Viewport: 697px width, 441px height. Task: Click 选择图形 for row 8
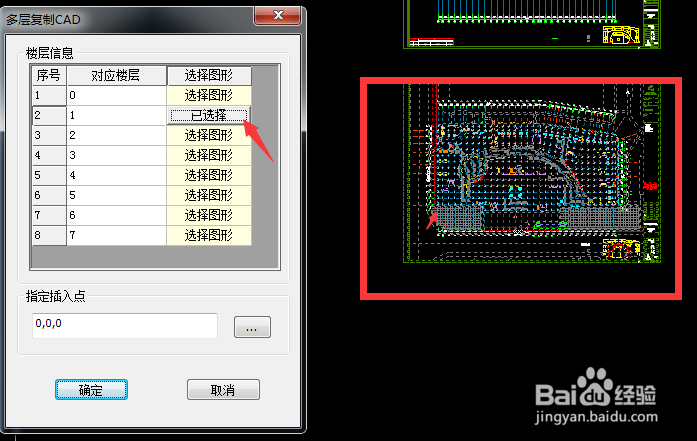click(x=209, y=235)
